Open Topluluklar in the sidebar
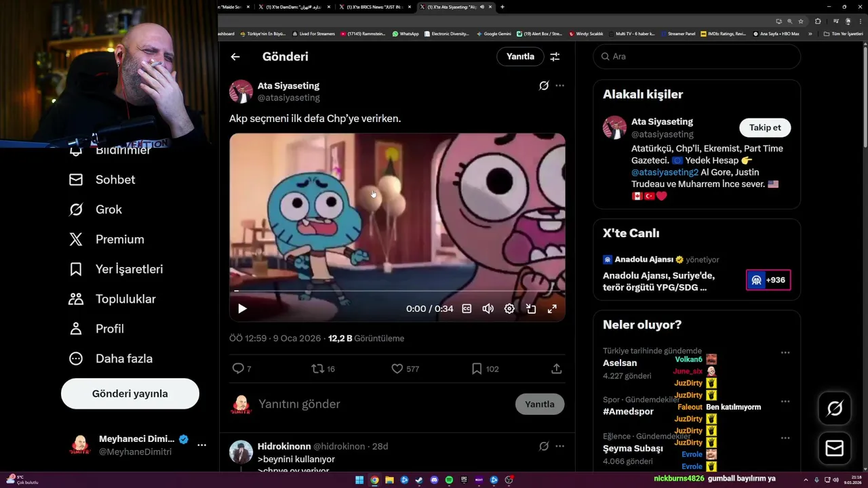The image size is (868, 488). point(113,299)
